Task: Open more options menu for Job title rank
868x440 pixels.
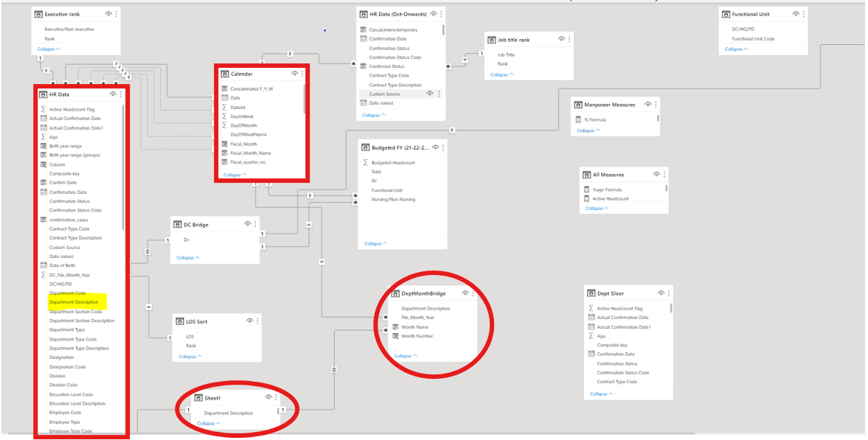Action: (569, 39)
